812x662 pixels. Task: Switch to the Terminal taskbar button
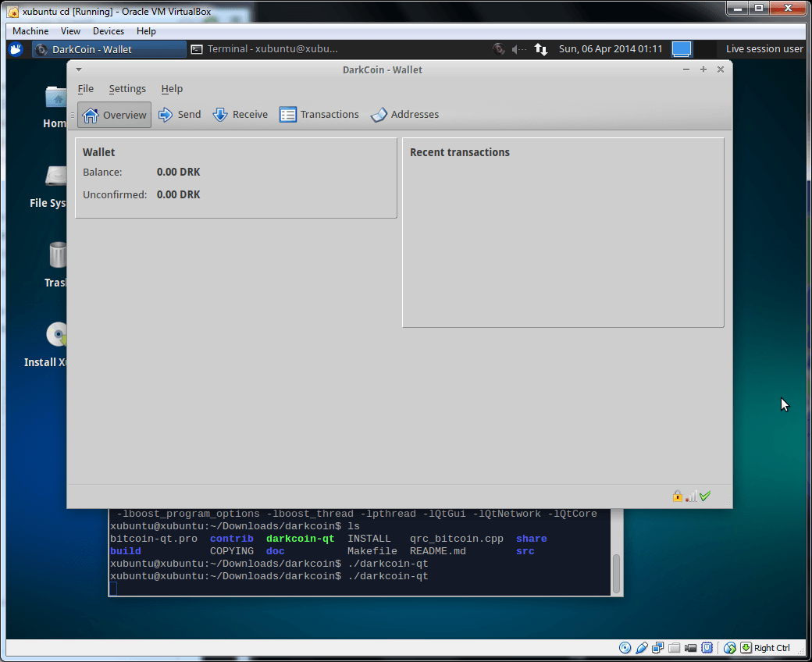click(265, 49)
